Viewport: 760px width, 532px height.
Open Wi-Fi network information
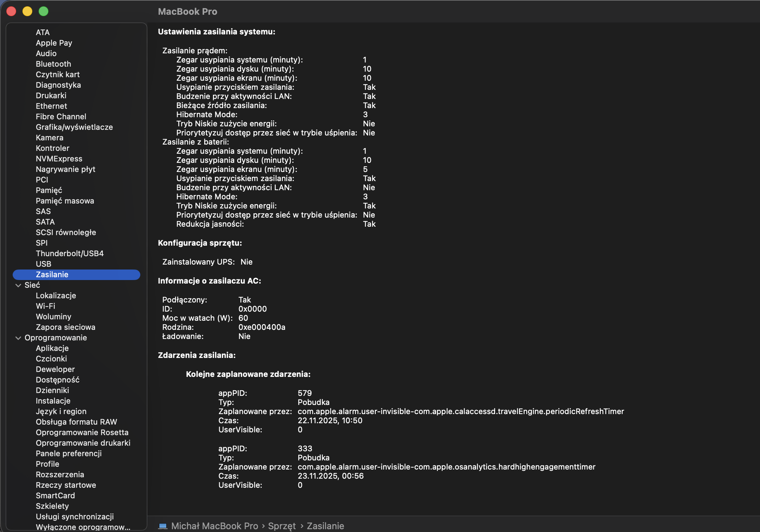[x=45, y=306]
